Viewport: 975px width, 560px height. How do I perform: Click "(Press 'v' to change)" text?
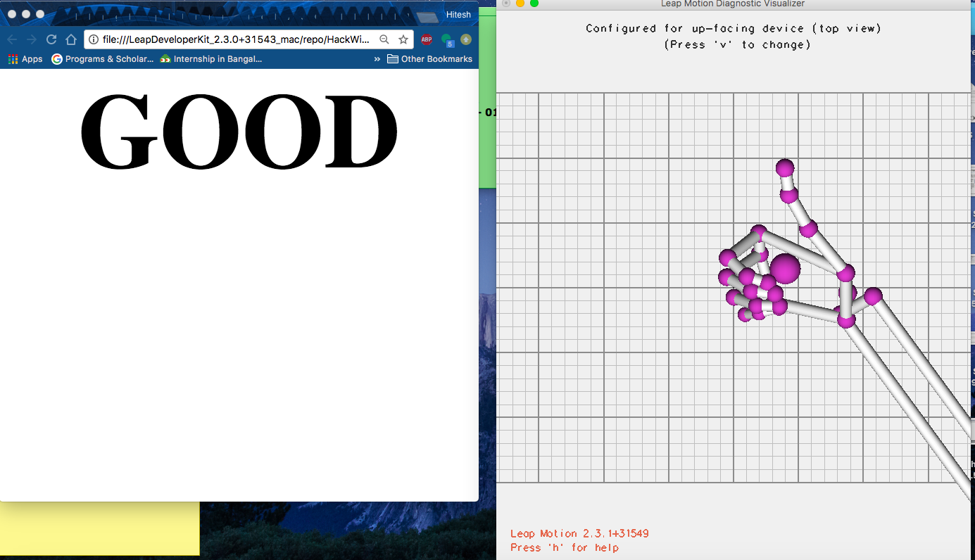tap(737, 44)
